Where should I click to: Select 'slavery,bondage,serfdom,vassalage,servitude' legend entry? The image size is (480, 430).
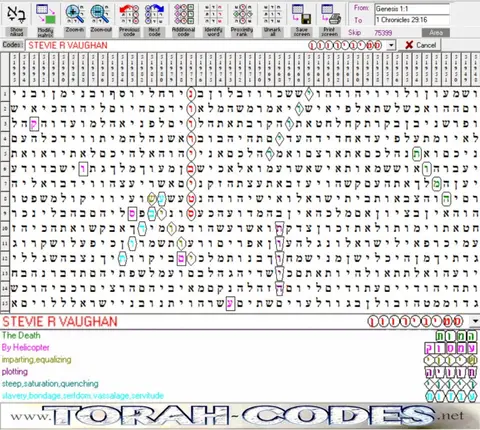click(x=83, y=396)
